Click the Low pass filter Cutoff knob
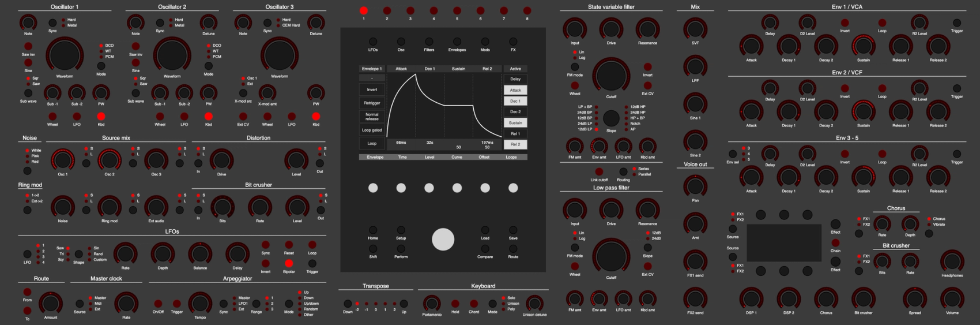Image resolution: width=980 pixels, height=325 pixels. click(x=611, y=256)
